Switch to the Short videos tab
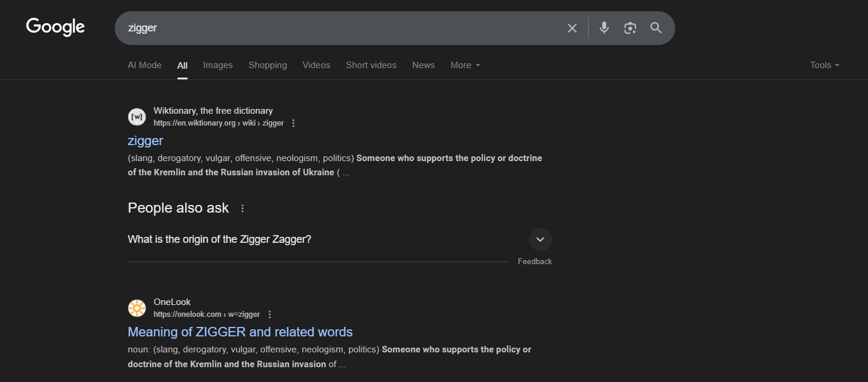 click(371, 65)
